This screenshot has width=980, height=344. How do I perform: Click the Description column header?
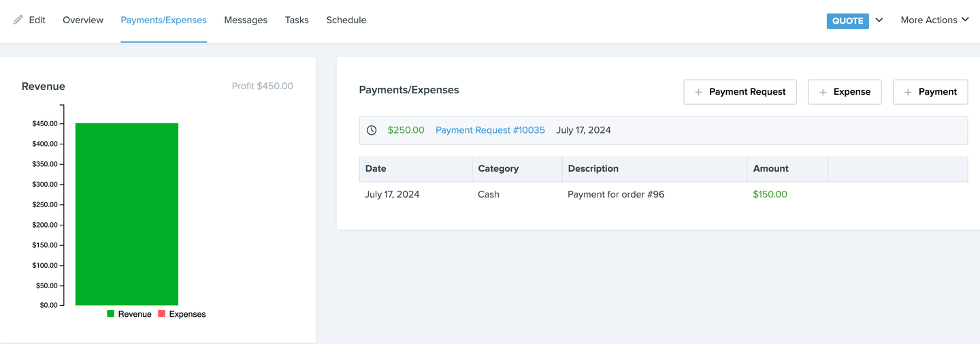click(655, 169)
